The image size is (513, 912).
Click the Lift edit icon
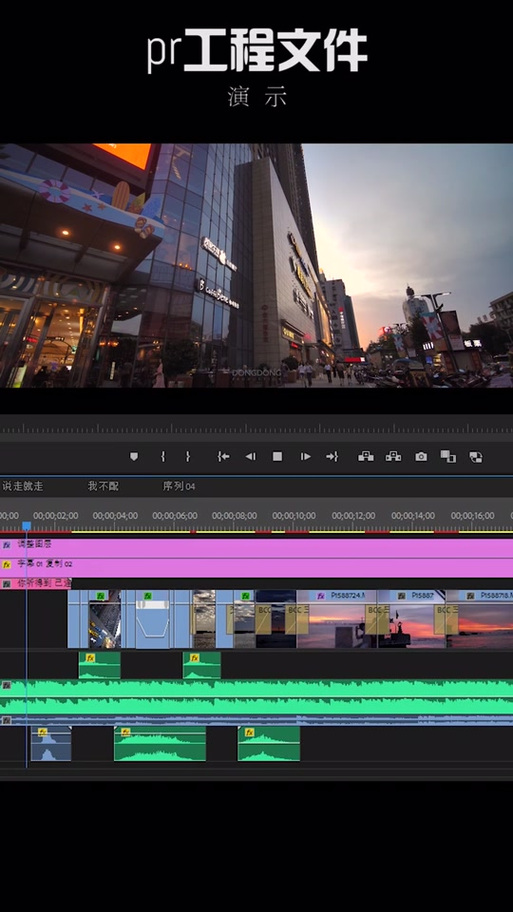pyautogui.click(x=366, y=457)
